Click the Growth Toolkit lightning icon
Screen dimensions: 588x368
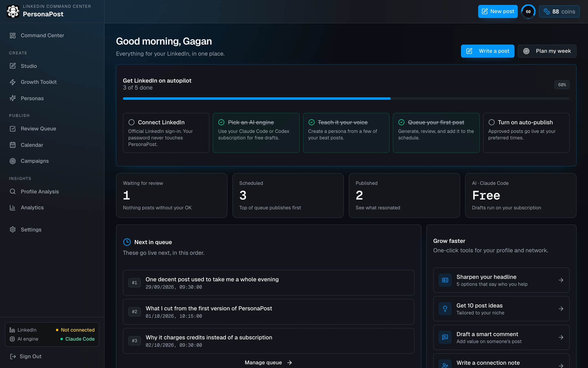(13, 82)
